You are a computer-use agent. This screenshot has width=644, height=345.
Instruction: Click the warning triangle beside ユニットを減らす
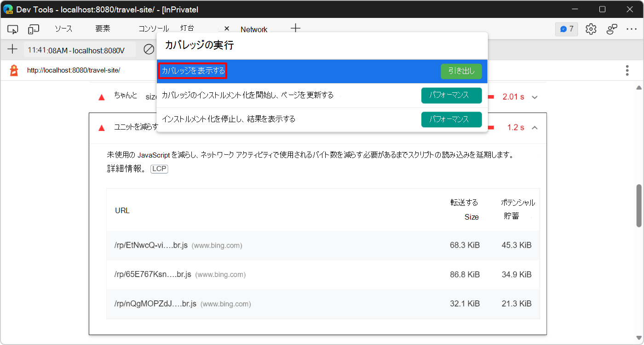[x=101, y=127]
